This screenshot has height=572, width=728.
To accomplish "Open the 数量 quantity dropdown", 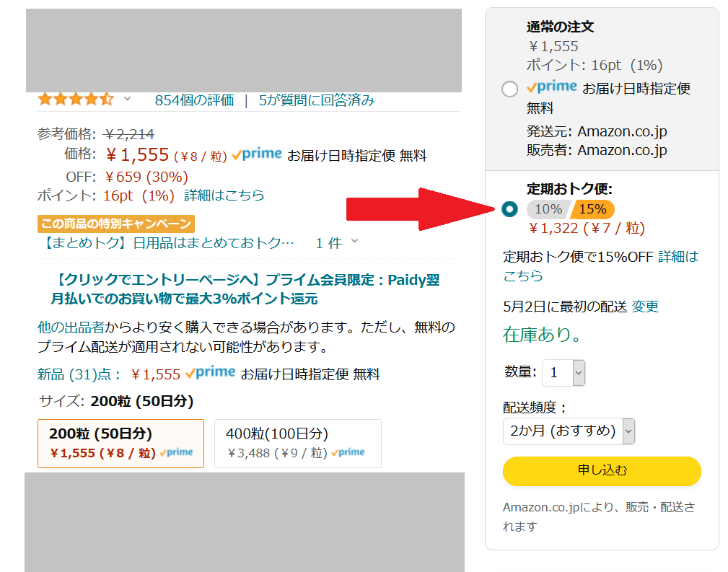I will coord(563,372).
